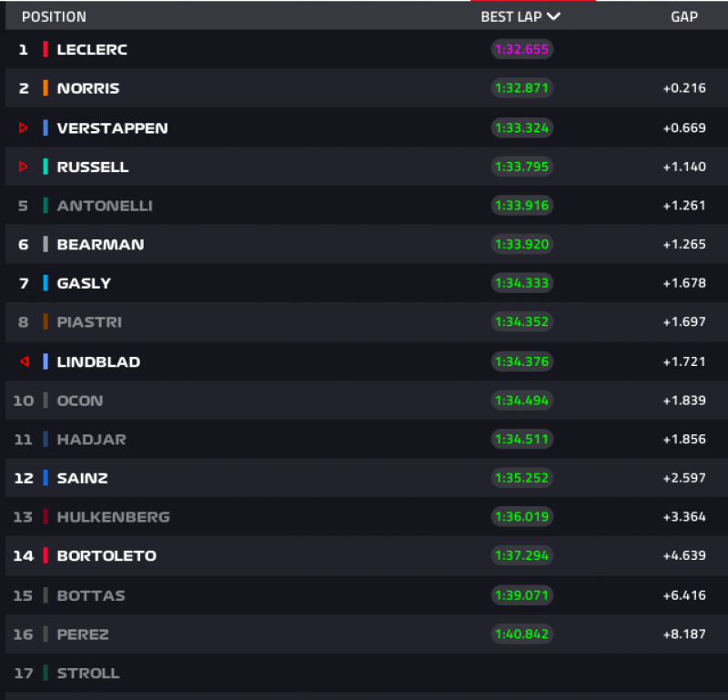Click Norris's orange team color bar
The height and width of the screenshot is (700, 728).
coord(45,88)
